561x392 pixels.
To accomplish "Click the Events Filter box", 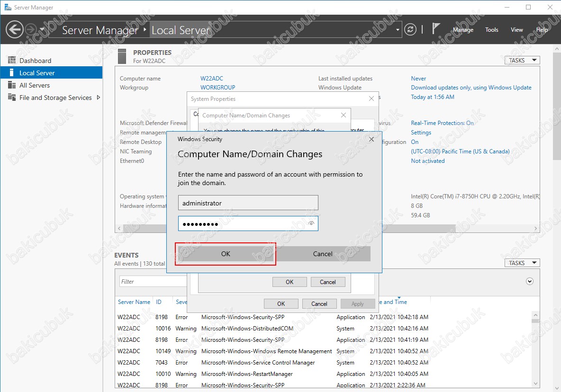I will (153, 282).
